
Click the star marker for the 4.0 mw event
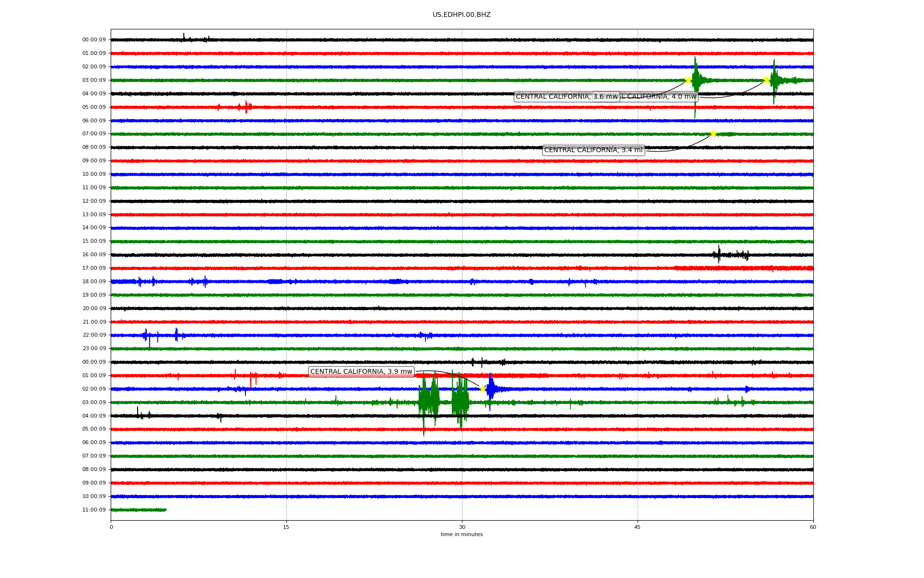pyautogui.click(x=767, y=80)
